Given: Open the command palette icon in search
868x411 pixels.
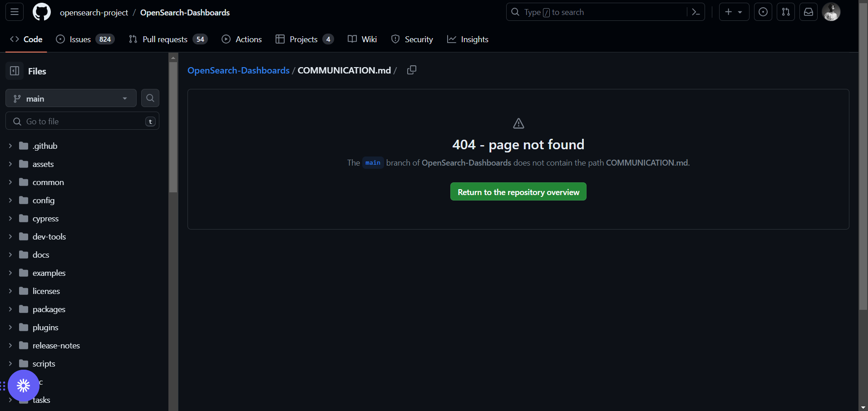Looking at the screenshot, I should click(x=696, y=12).
